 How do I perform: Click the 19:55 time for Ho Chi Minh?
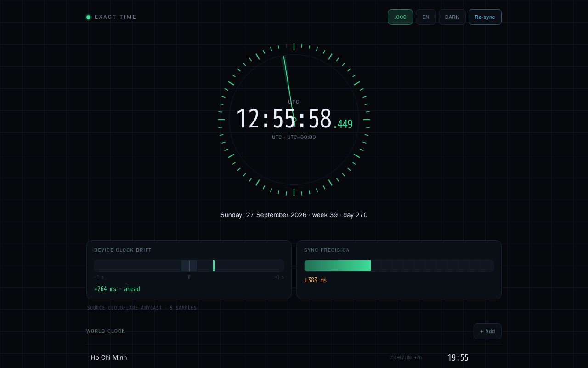click(x=458, y=357)
